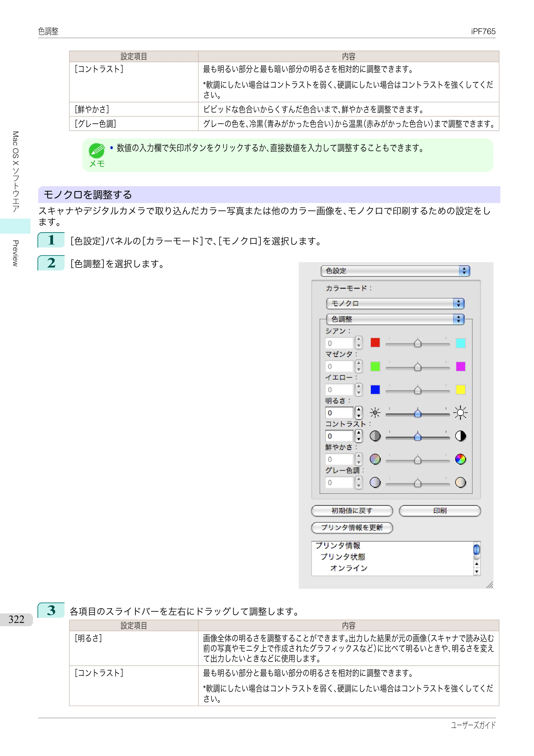Click the blue swatch beside yellow slider
Image resolution: width=534 pixels, height=756 pixels.
tap(375, 390)
